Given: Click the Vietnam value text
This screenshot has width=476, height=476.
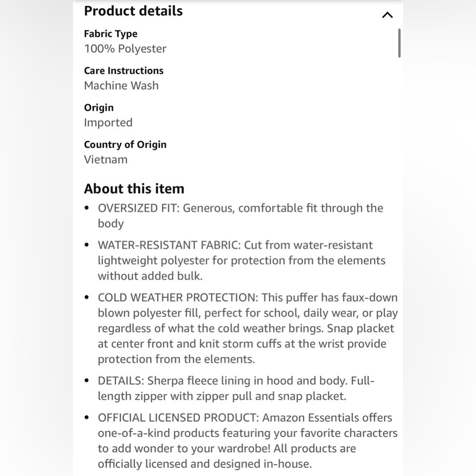Looking at the screenshot, I should point(106,159).
